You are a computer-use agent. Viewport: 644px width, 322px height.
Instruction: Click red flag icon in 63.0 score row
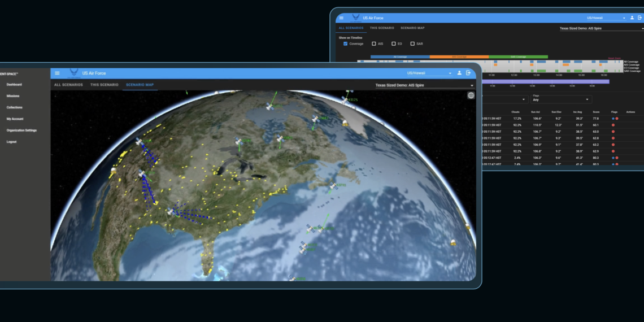click(x=613, y=132)
